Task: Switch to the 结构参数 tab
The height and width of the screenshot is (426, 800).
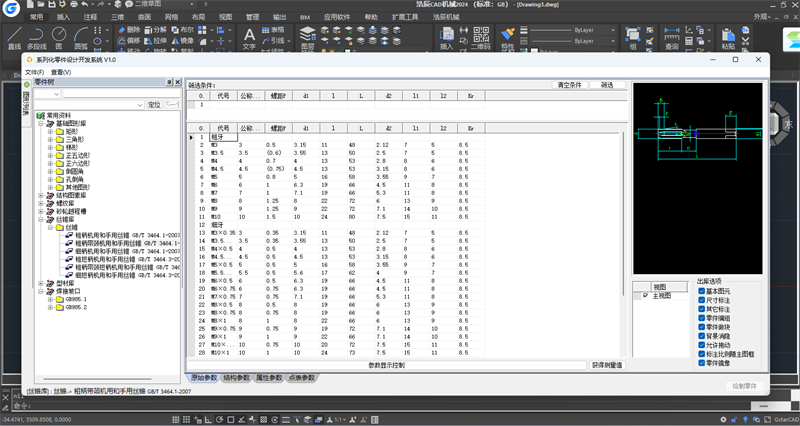Action: coord(238,377)
